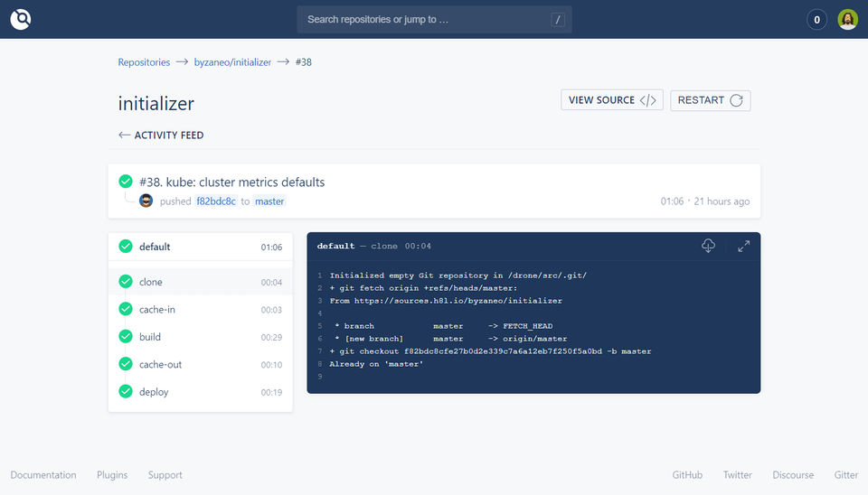
Task: Go to Repositories breadcrumb link
Action: [x=144, y=62]
